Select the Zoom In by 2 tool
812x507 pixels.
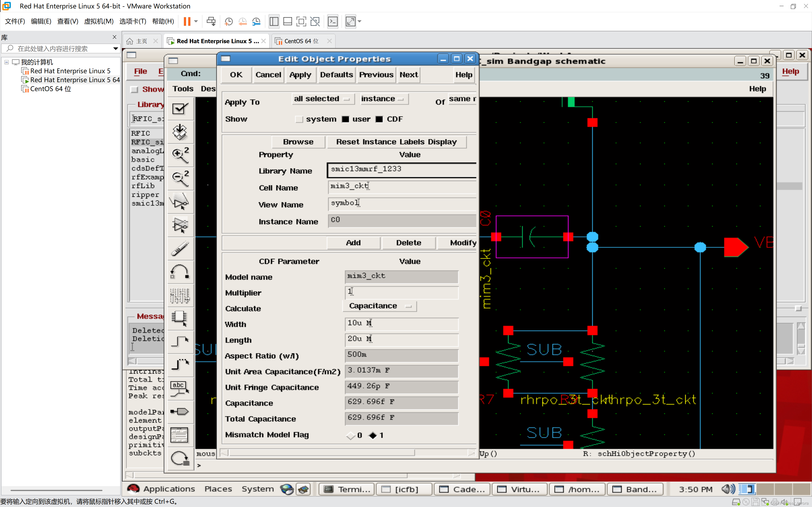click(x=180, y=155)
